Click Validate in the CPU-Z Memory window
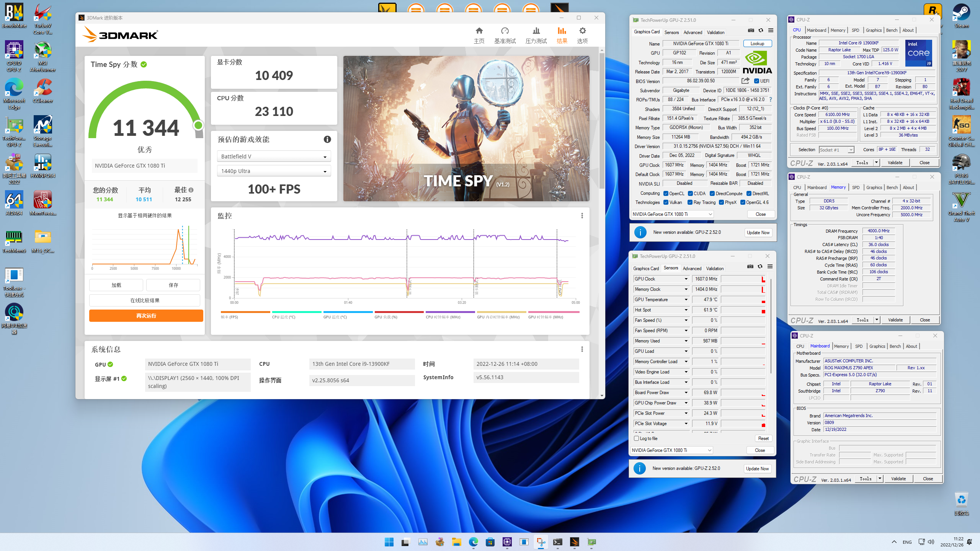Viewport: 980px width, 551px height. pos(895,320)
